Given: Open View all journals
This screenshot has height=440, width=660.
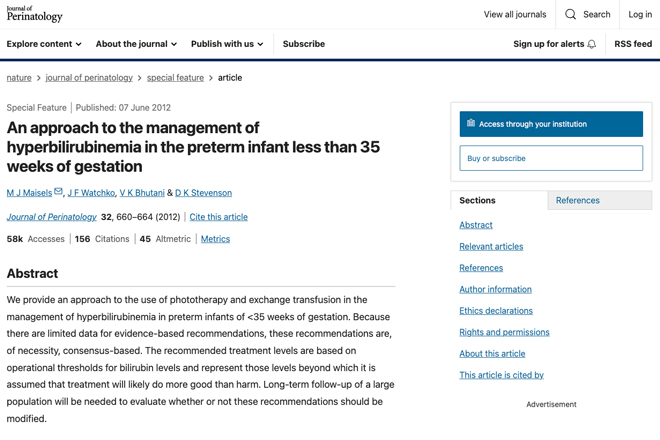Looking at the screenshot, I should coord(515,14).
